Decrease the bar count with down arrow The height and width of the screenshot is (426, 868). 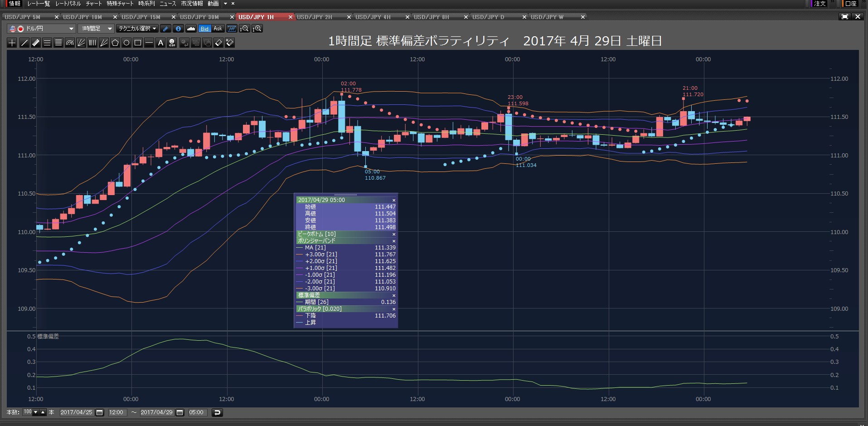(36, 412)
